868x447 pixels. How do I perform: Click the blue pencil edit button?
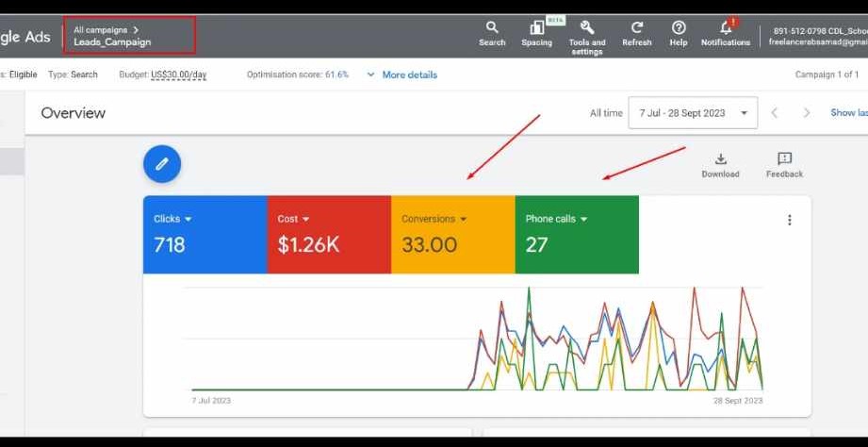pos(162,164)
